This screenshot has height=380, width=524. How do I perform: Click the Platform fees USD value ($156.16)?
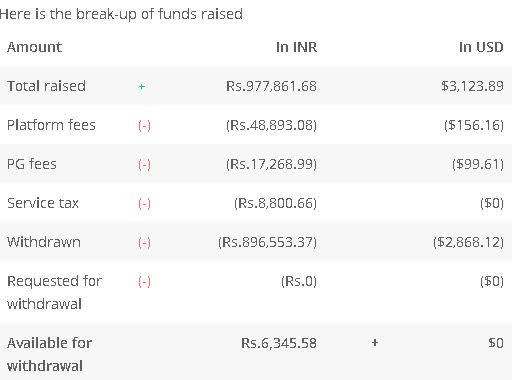[x=474, y=125]
